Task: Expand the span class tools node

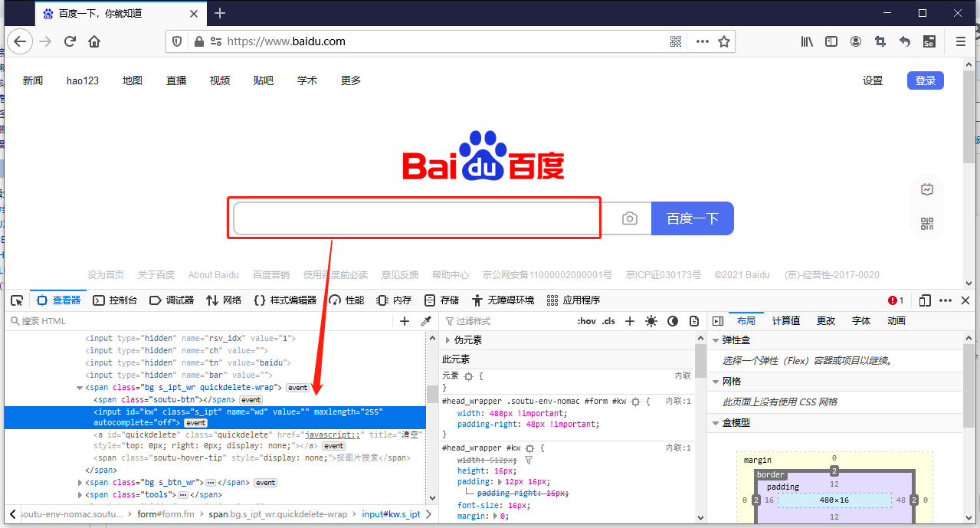Action: [80, 495]
